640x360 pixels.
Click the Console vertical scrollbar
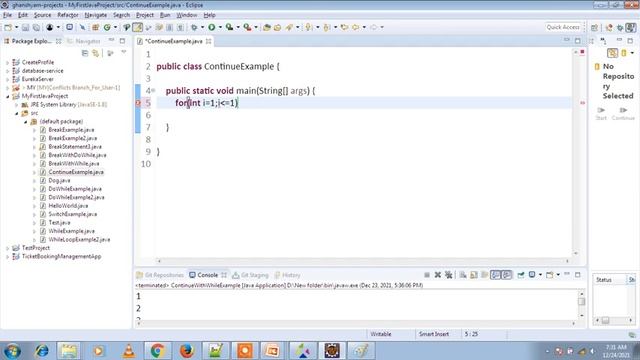click(582, 304)
